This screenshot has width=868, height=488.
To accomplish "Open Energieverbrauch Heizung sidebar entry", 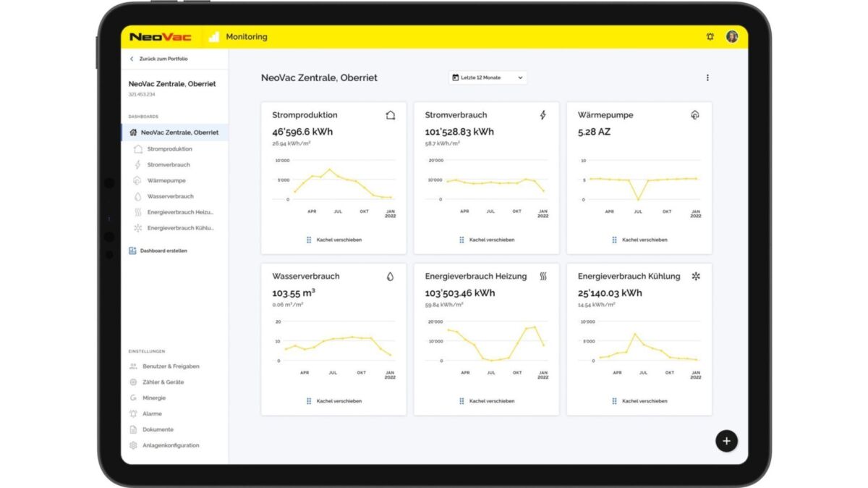I will 180,212.
